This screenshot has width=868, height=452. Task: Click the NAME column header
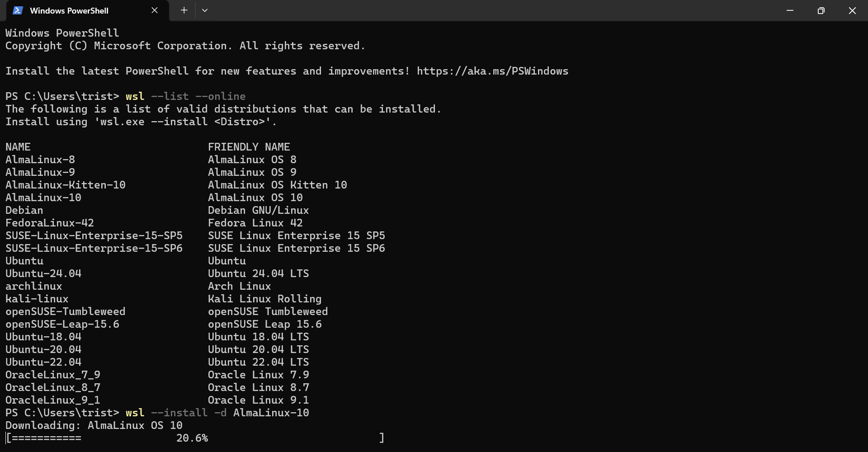[x=18, y=147]
